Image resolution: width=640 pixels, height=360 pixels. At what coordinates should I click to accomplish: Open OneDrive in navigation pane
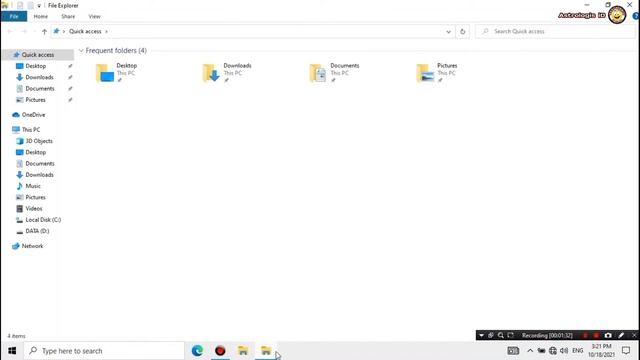point(33,115)
